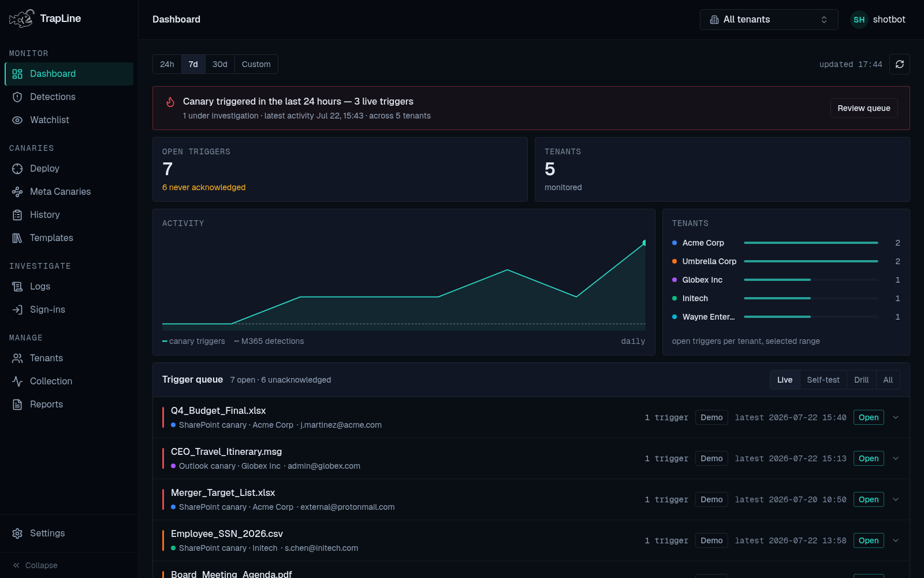This screenshot has height=578, width=924.
Task: Open the All tenants dropdown
Action: coord(769,20)
